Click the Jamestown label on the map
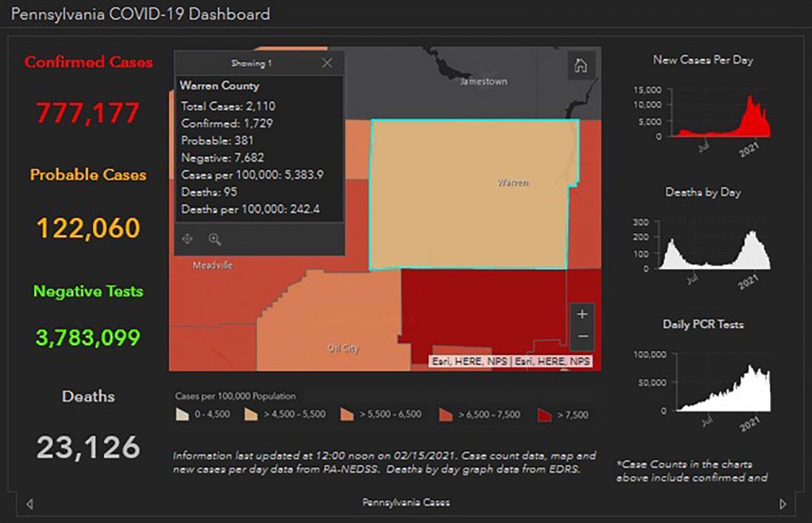 coord(484,81)
